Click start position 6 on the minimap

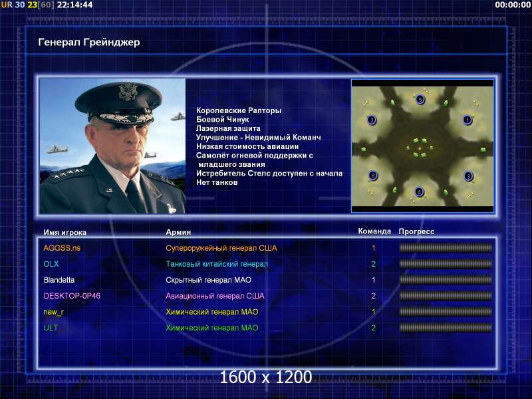373,176
